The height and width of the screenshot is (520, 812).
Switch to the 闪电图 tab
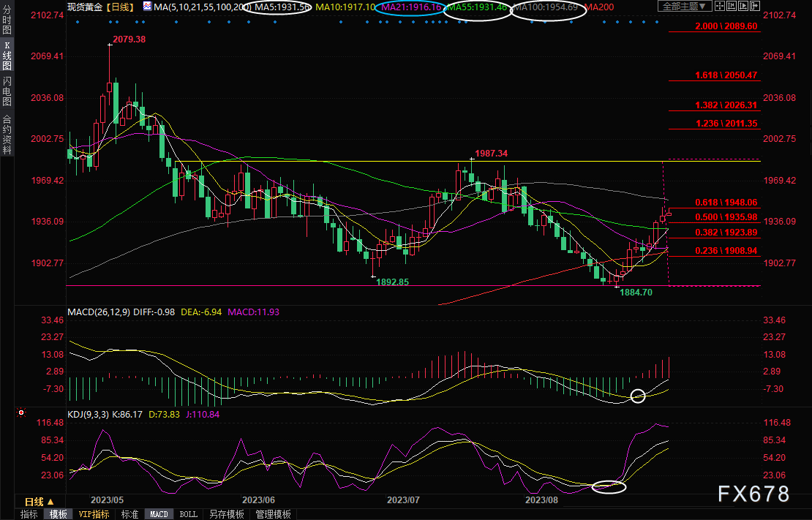click(x=7, y=91)
